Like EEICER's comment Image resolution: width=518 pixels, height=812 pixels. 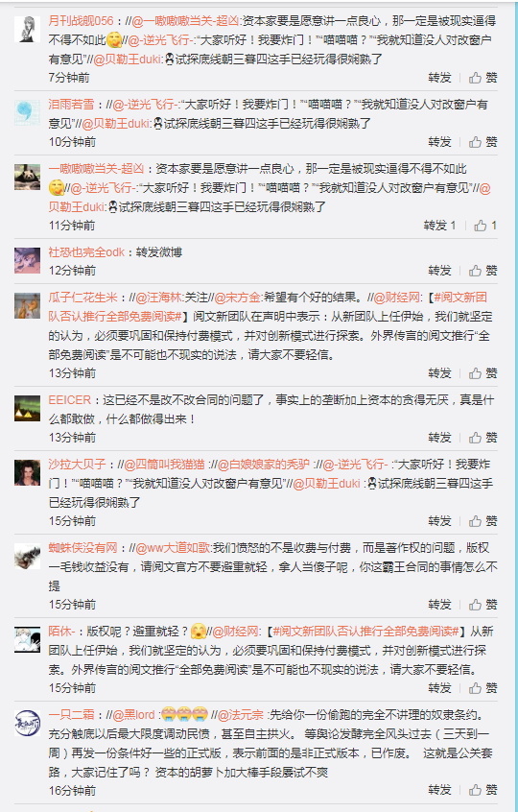[x=483, y=438]
